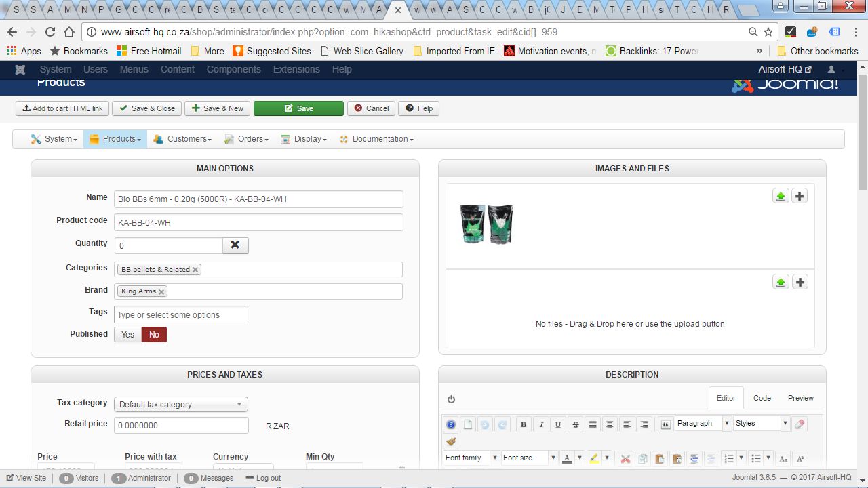Open the HikaShop Display menu

[x=304, y=139]
